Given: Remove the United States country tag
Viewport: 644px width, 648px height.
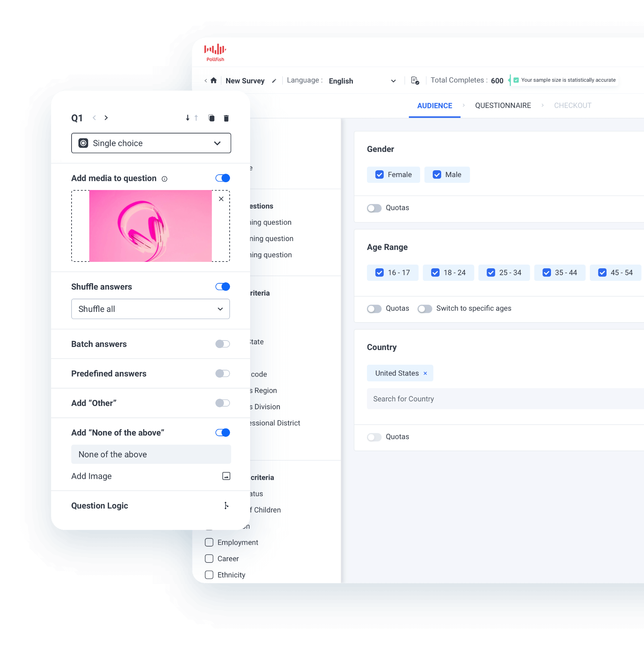Looking at the screenshot, I should (x=425, y=373).
